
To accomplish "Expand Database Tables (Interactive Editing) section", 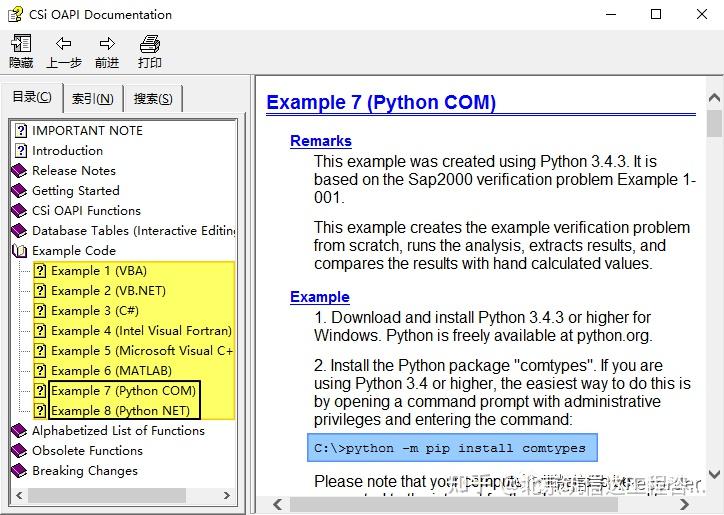I will tap(133, 230).
